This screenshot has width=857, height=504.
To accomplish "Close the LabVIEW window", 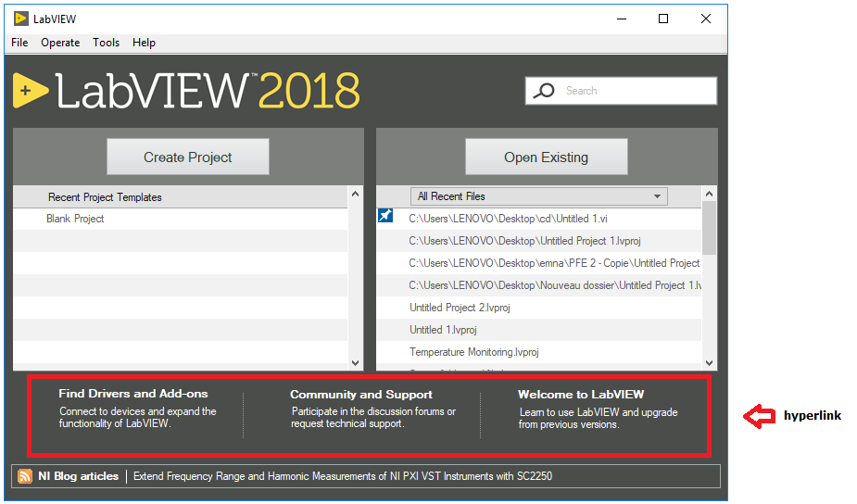I will point(706,19).
